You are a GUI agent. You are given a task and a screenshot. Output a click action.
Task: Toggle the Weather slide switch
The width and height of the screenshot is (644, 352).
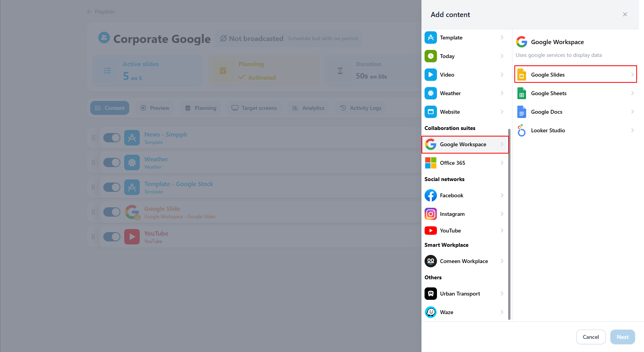(x=112, y=162)
